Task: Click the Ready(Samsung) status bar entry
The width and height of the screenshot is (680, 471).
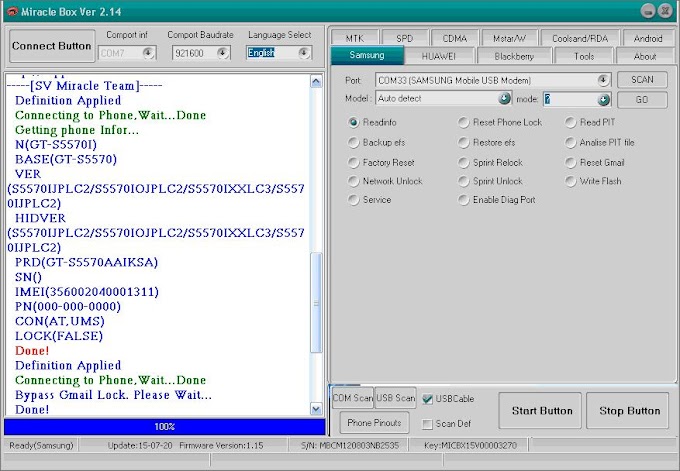Action: (x=41, y=445)
